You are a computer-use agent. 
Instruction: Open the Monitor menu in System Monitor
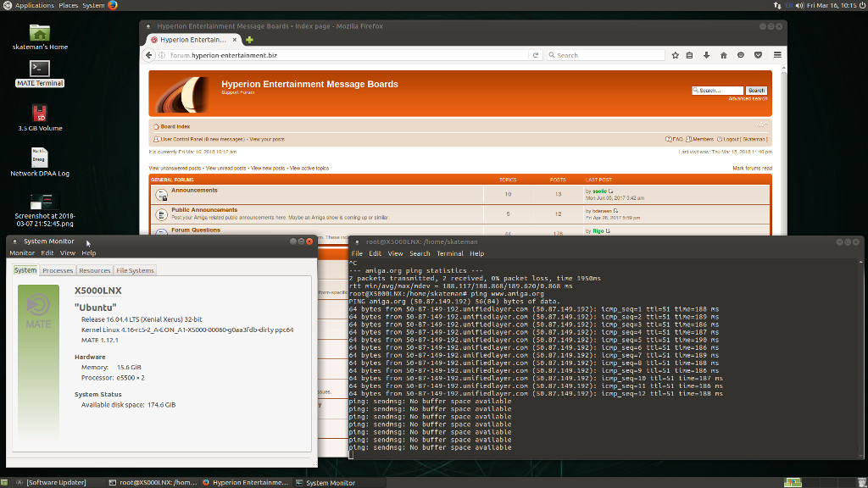(x=22, y=252)
